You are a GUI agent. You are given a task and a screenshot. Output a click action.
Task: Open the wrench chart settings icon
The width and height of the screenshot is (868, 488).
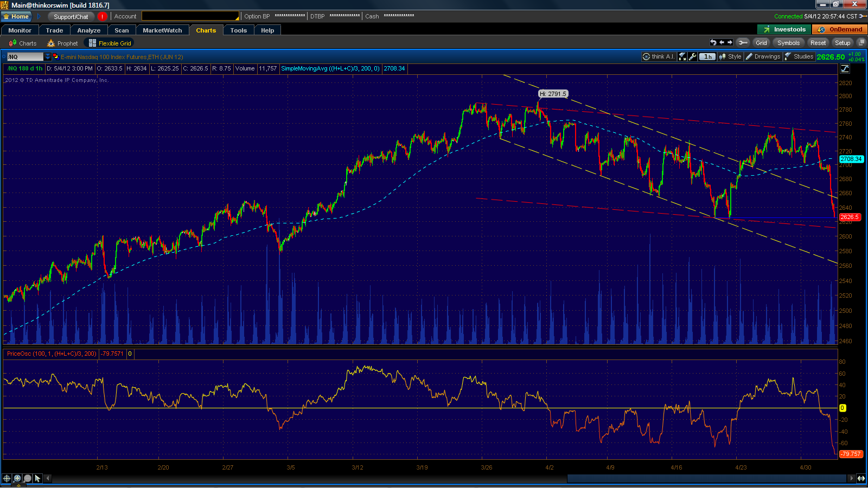click(692, 56)
